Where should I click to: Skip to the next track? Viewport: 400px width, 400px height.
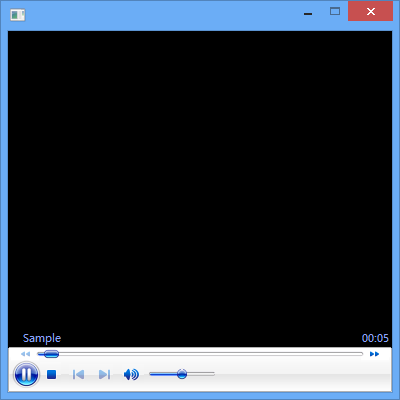tap(104, 374)
